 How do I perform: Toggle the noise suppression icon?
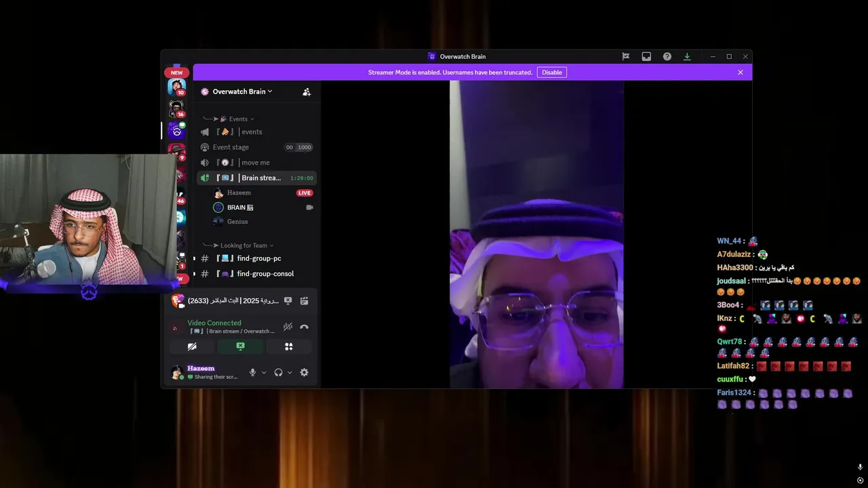(288, 327)
